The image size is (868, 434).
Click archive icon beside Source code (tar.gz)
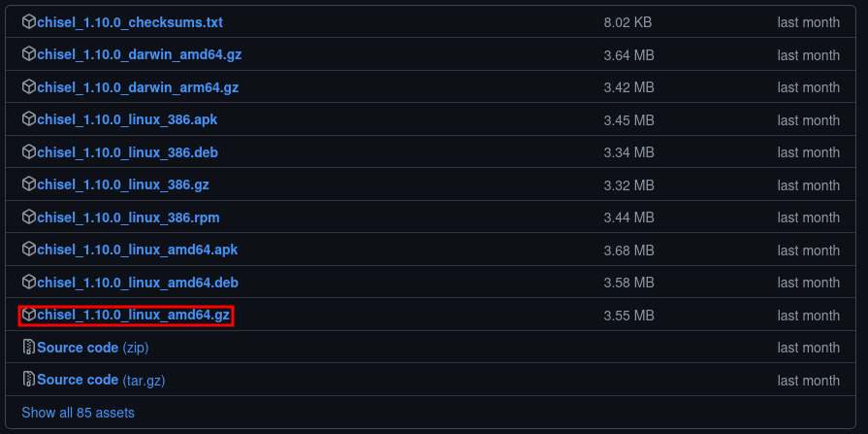29,380
